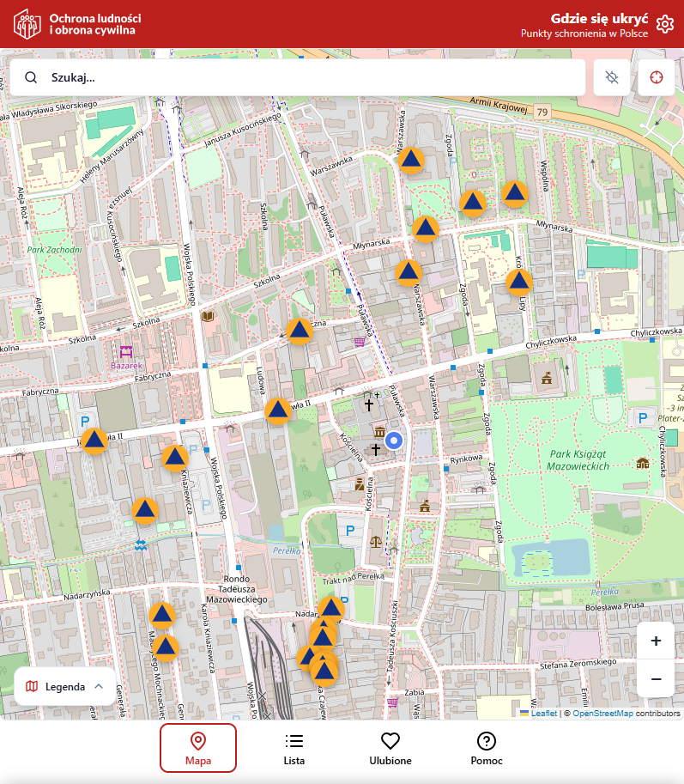Screen dimensions: 684x784
Task: Zoom in with the plus button
Action: coord(656,641)
